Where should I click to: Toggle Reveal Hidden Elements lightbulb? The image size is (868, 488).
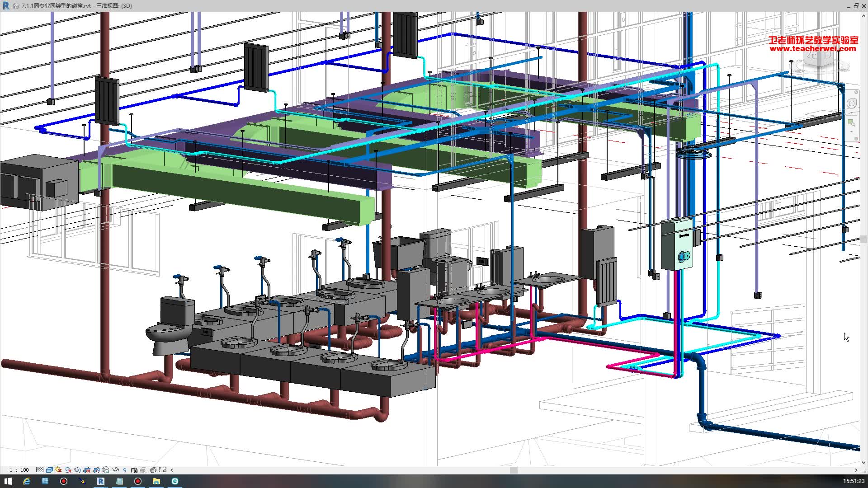125,470
